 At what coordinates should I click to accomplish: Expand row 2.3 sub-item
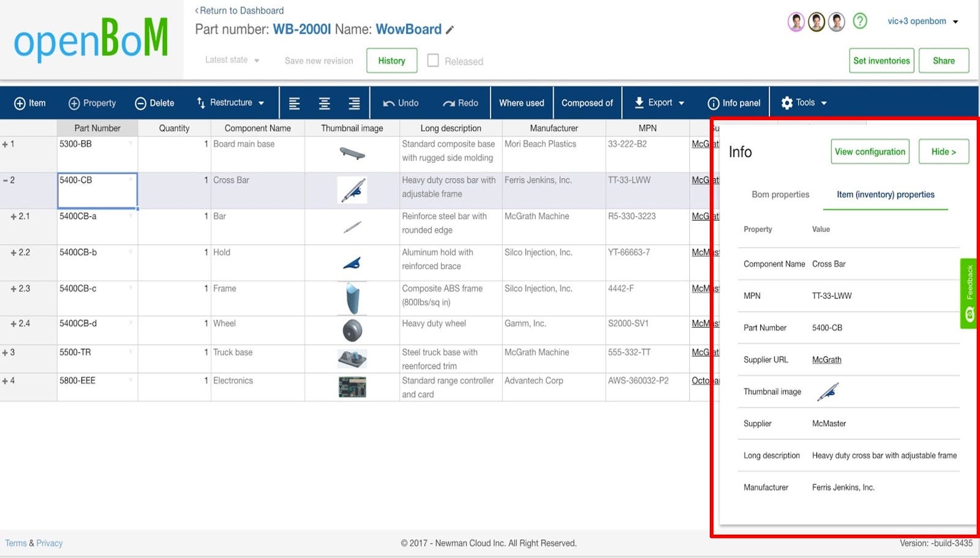(13, 289)
